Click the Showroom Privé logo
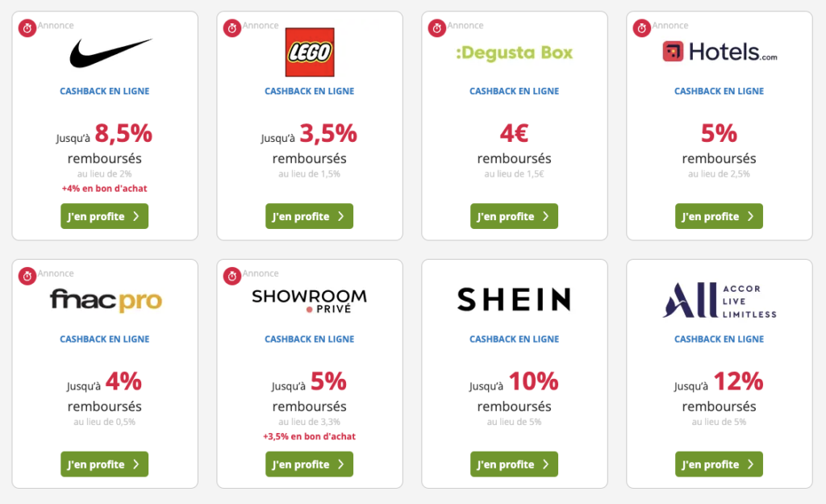Viewport: 826px width, 504px height. [x=309, y=300]
